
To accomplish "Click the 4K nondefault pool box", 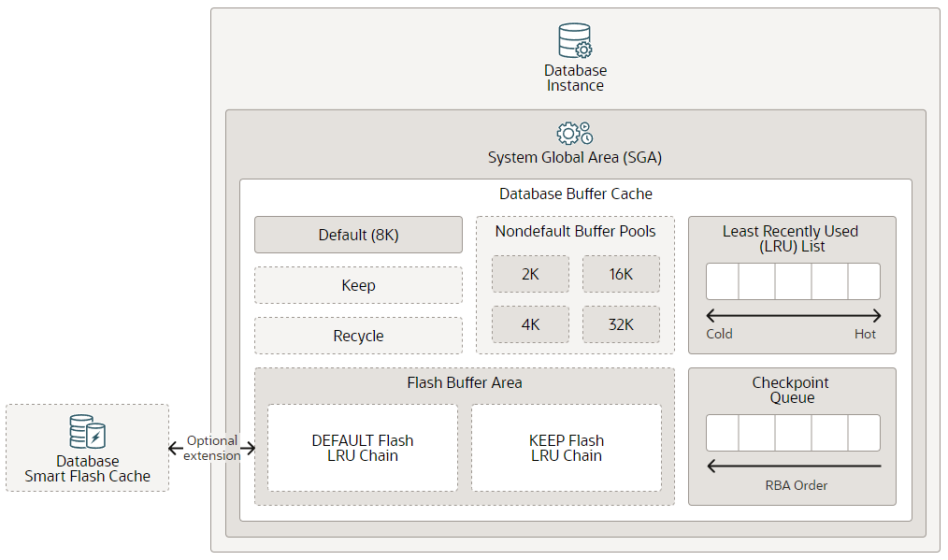I will click(x=530, y=324).
